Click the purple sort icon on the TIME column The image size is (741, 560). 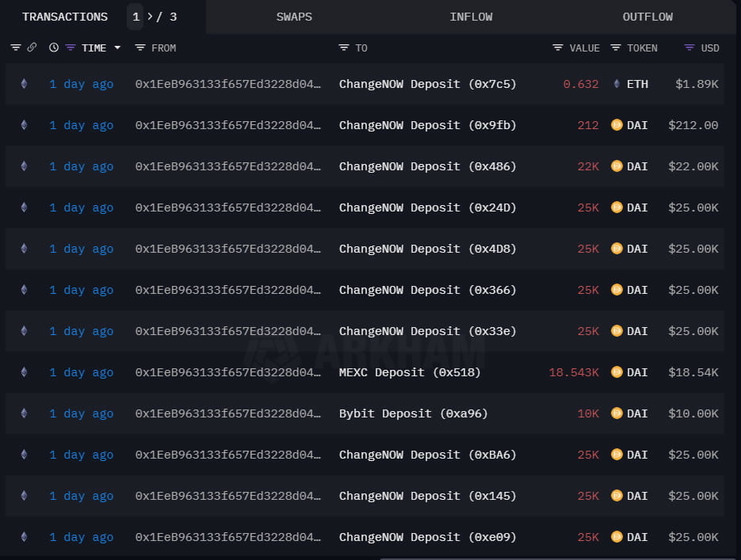[x=70, y=48]
